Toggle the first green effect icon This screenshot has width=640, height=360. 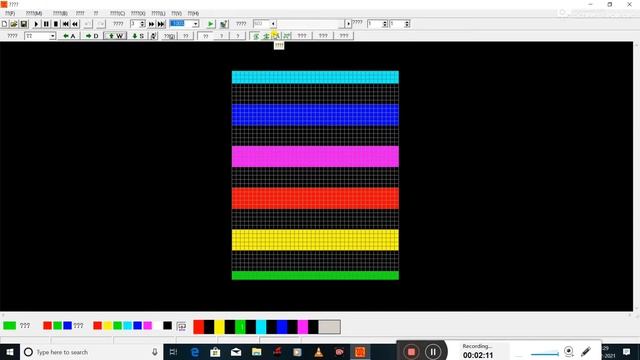pos(256,36)
